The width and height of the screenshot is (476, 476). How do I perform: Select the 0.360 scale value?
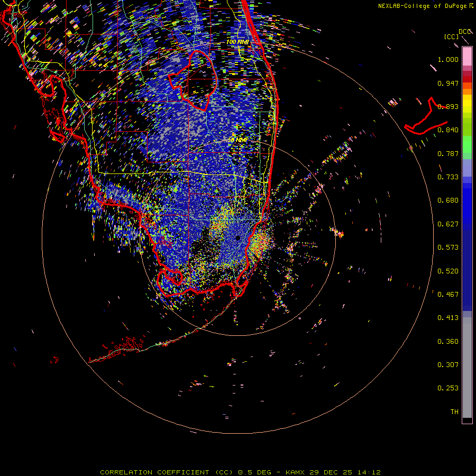[448, 342]
